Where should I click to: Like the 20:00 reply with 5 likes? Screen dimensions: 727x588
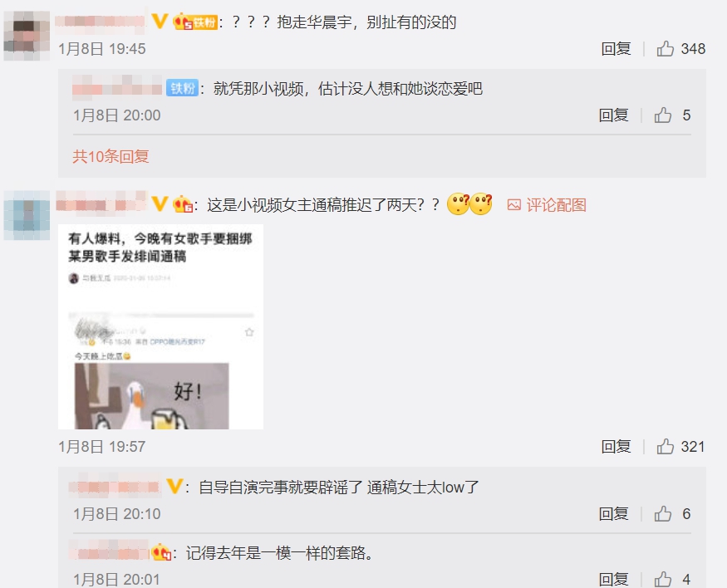(662, 115)
